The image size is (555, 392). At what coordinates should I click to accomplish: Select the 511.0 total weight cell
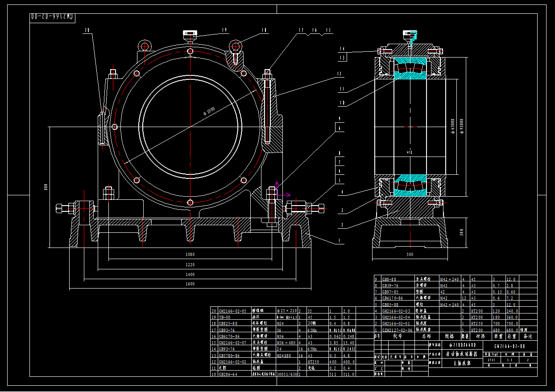point(348,375)
